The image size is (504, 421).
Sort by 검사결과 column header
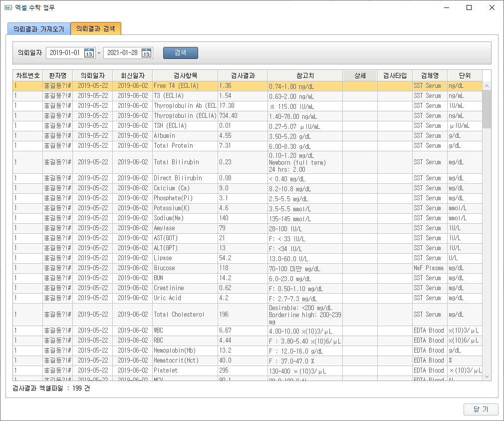243,75
